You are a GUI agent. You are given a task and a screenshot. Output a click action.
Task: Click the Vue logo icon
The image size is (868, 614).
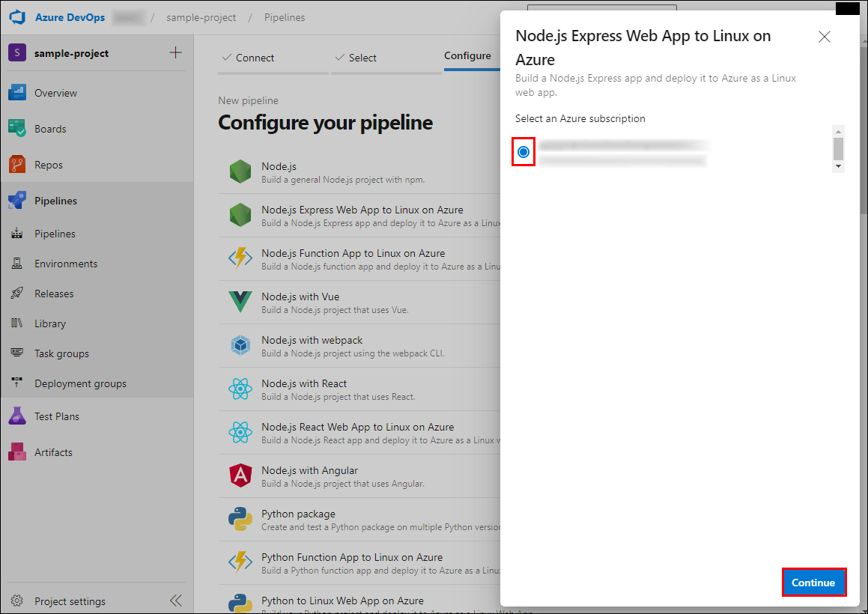tap(240, 302)
